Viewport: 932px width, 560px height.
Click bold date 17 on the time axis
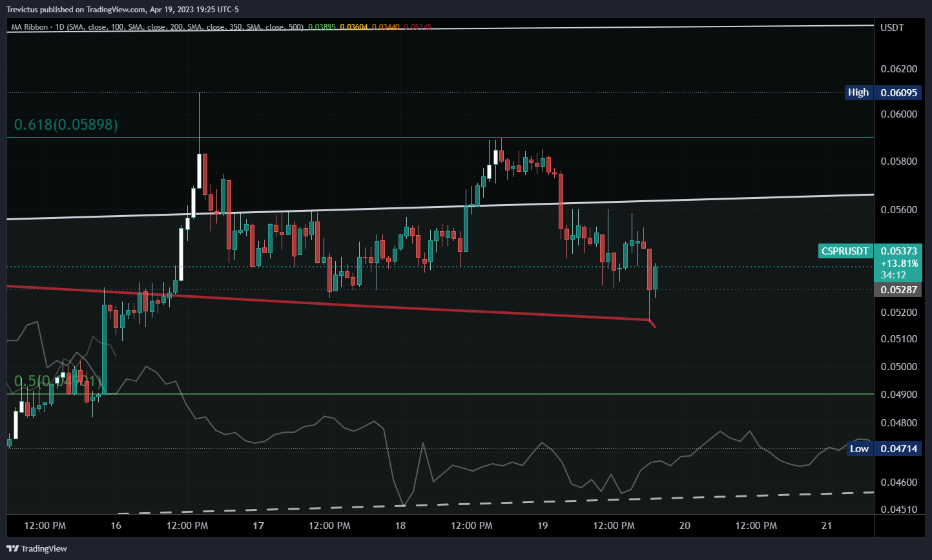[x=258, y=526]
